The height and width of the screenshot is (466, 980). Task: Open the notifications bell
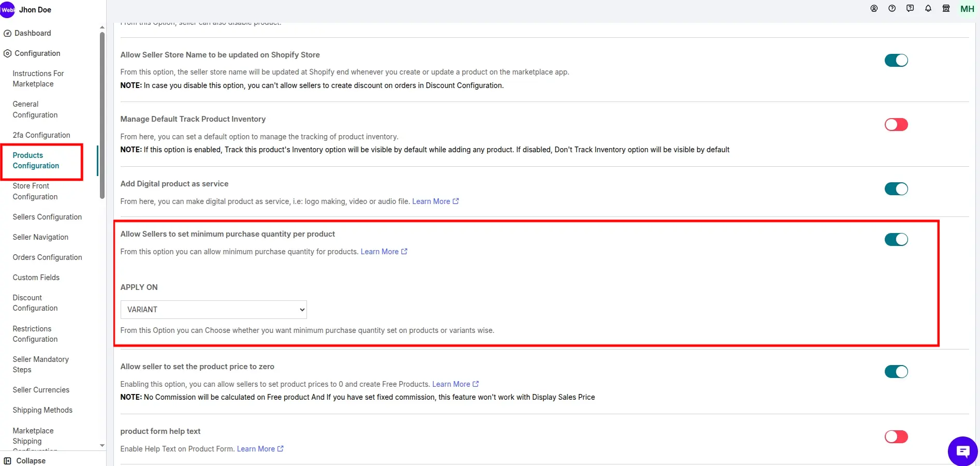coord(928,8)
